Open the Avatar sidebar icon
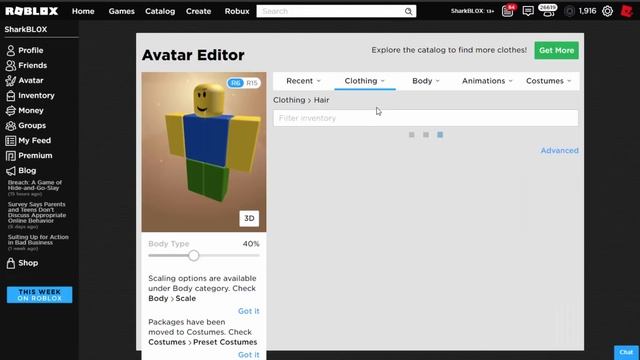640x360 pixels. point(11,80)
